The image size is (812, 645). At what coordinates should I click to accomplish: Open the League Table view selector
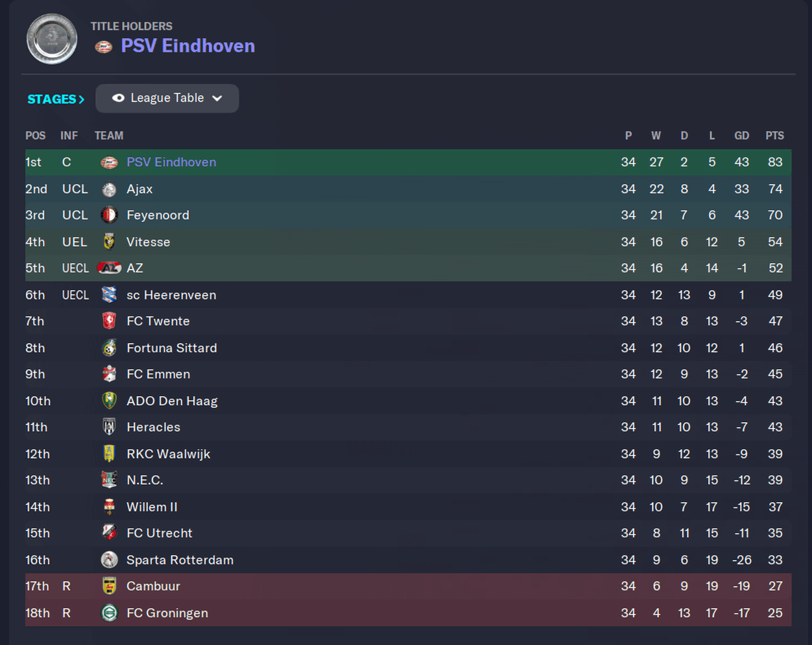click(x=167, y=99)
